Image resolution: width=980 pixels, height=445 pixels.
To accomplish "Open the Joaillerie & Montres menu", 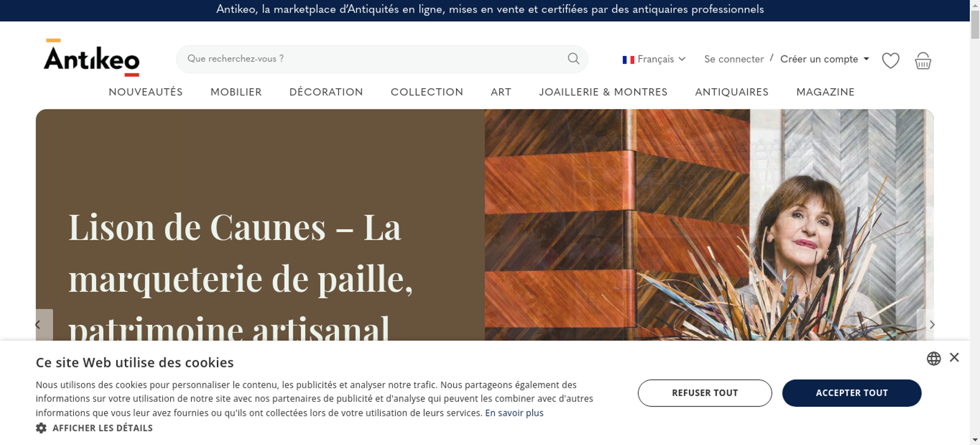I will coord(603,92).
